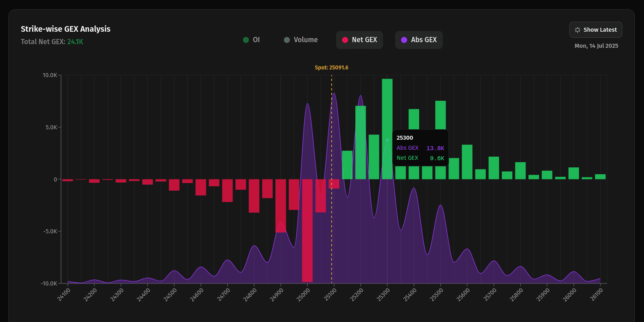Click the green OI legend dot
This screenshot has height=322, width=644.
pyautogui.click(x=246, y=40)
